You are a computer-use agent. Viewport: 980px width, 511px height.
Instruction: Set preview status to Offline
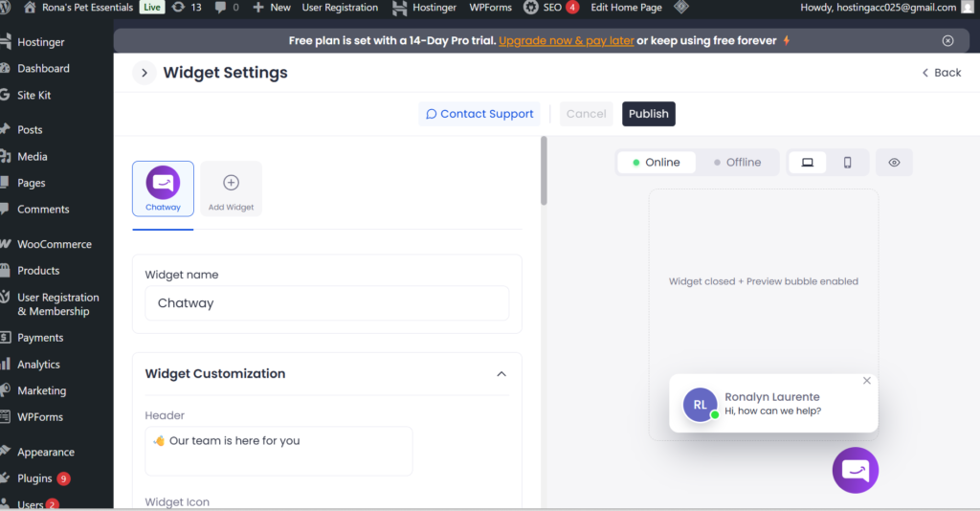737,163
